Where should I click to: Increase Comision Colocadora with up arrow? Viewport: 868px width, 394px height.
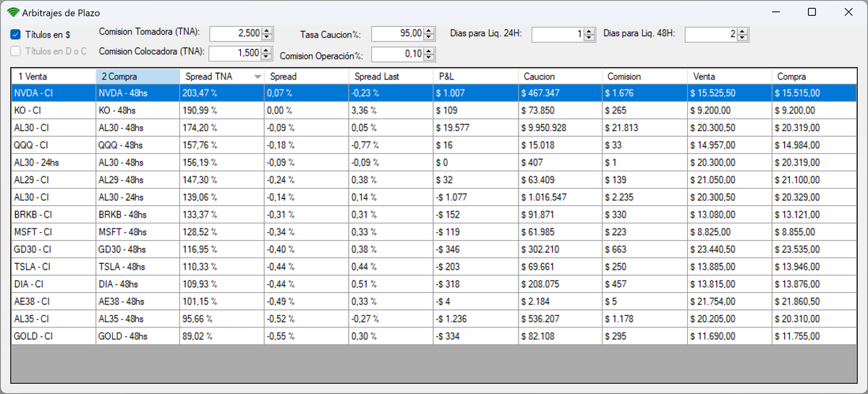click(x=268, y=50)
